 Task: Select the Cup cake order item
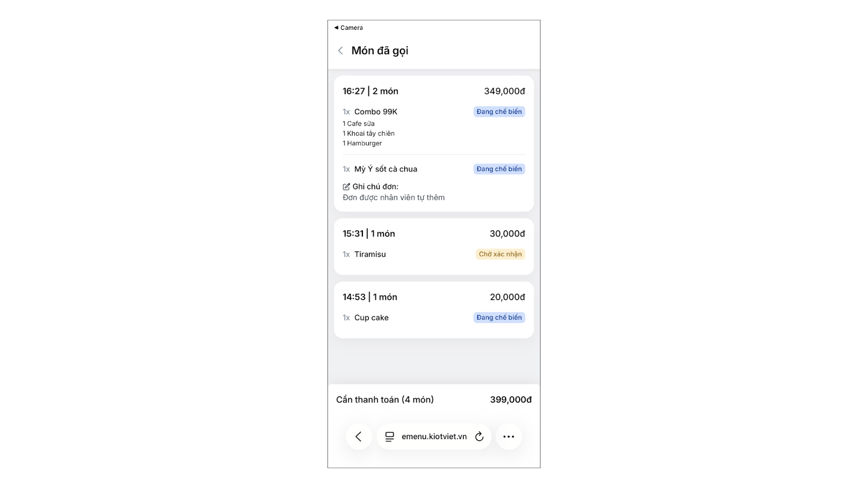(371, 318)
